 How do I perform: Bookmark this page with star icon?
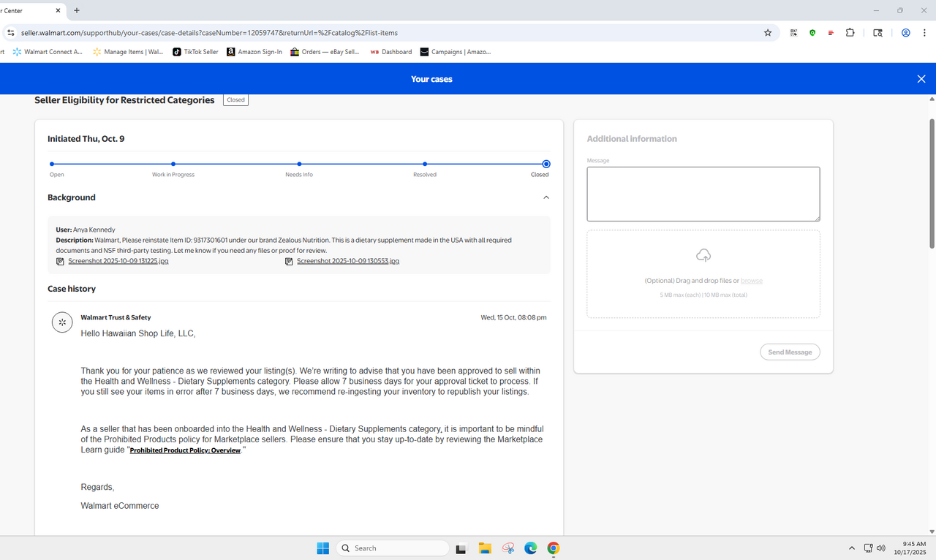768,33
